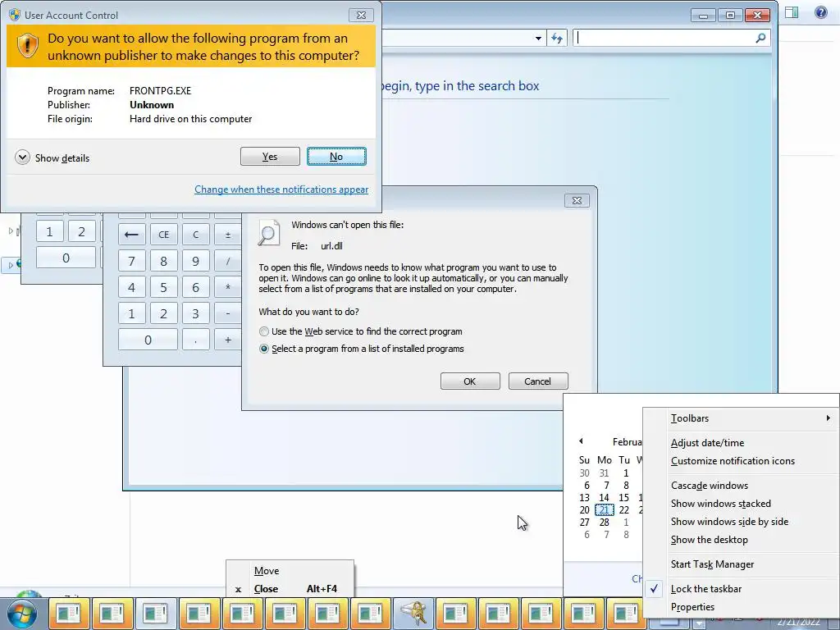Open the blue question mark help icon
The image size is (840, 630).
click(x=820, y=13)
